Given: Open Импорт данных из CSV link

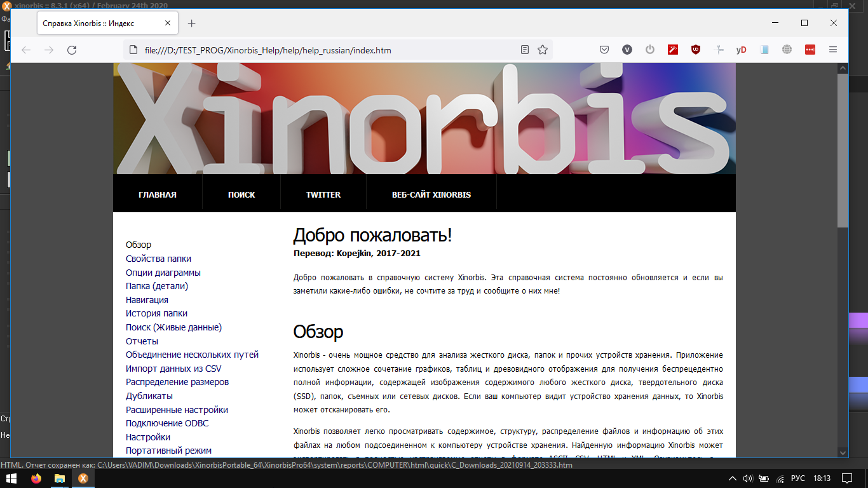Looking at the screenshot, I should point(173,369).
